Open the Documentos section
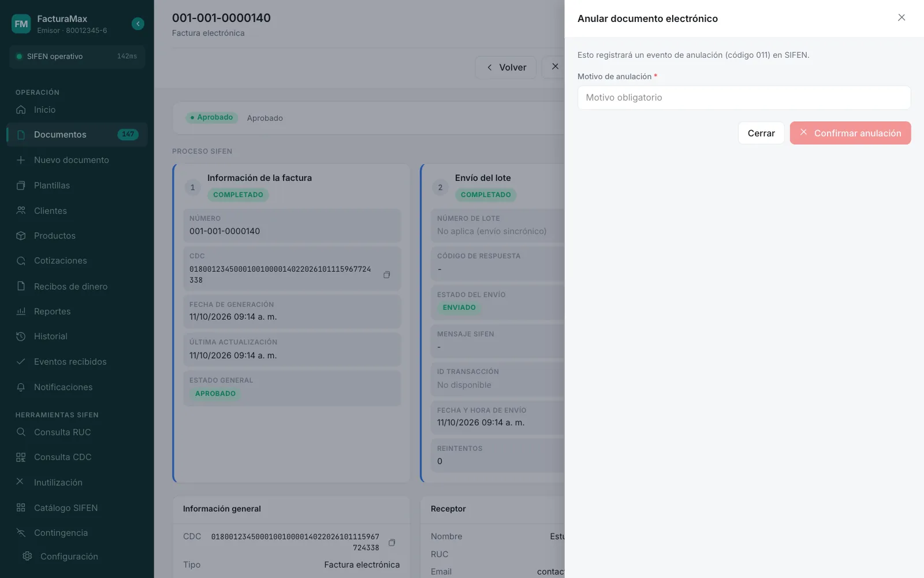The image size is (924, 578). tap(77, 135)
